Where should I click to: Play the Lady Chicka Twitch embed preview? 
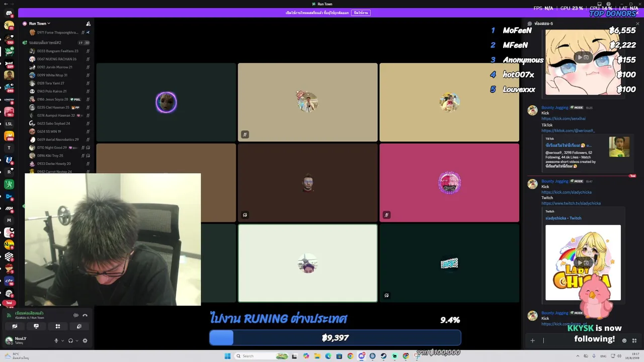pos(583,262)
